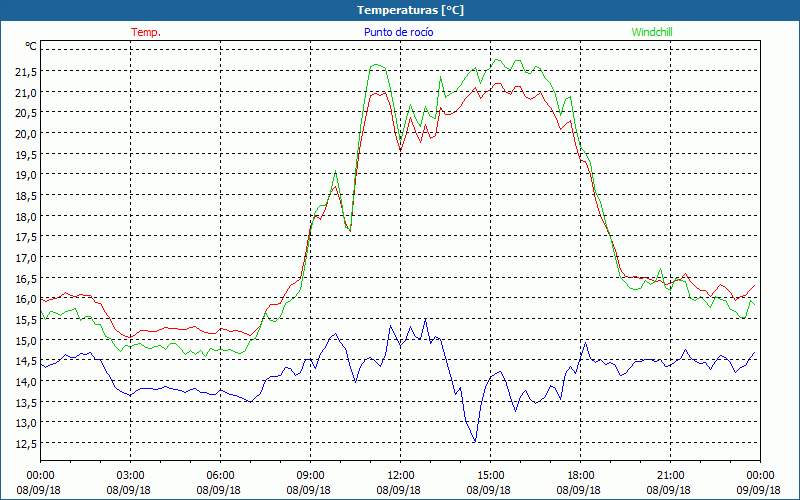Click the 12,5 y-axis value

coord(26,444)
